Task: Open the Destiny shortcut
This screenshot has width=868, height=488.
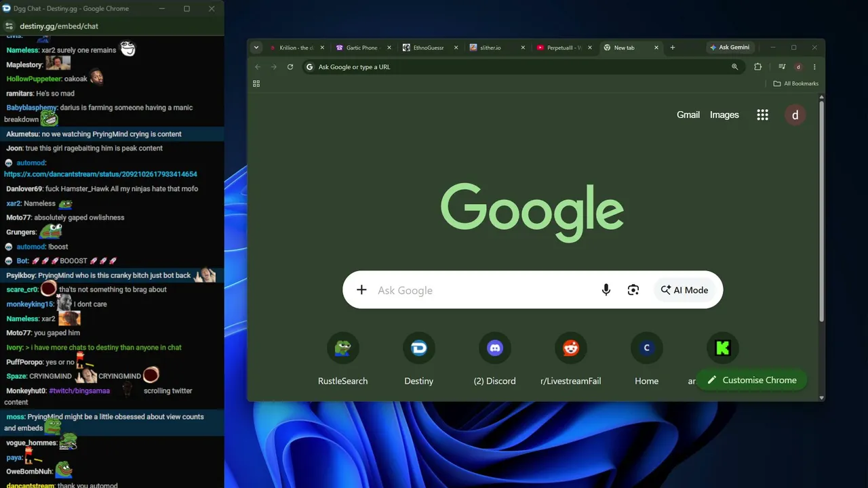Action: [419, 361]
